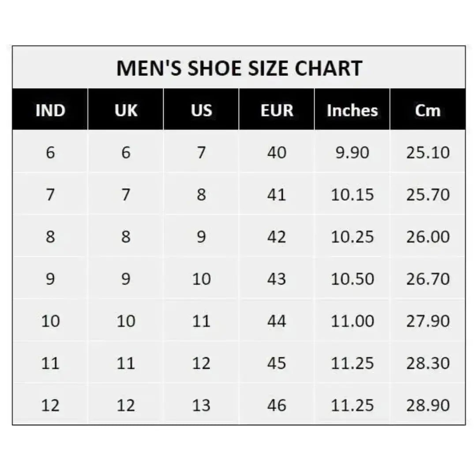Select the IND column header

[x=50, y=110]
